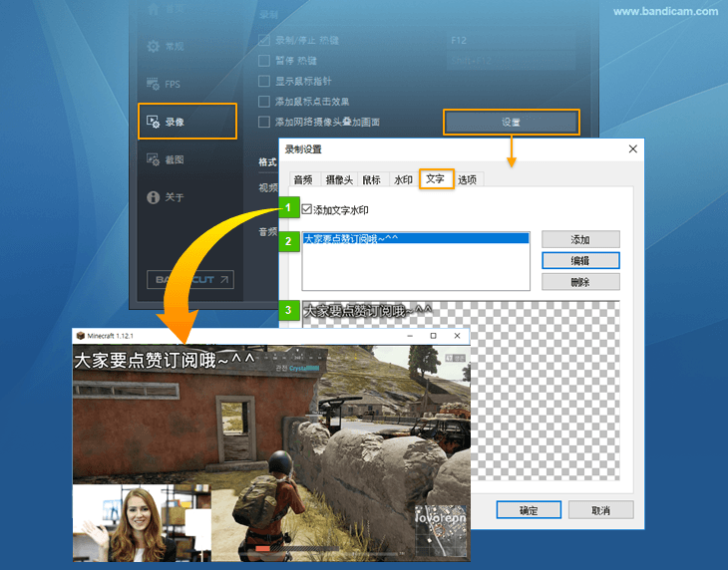Select the FPS sidebar item
This screenshot has height=570, width=728.
click(x=164, y=84)
